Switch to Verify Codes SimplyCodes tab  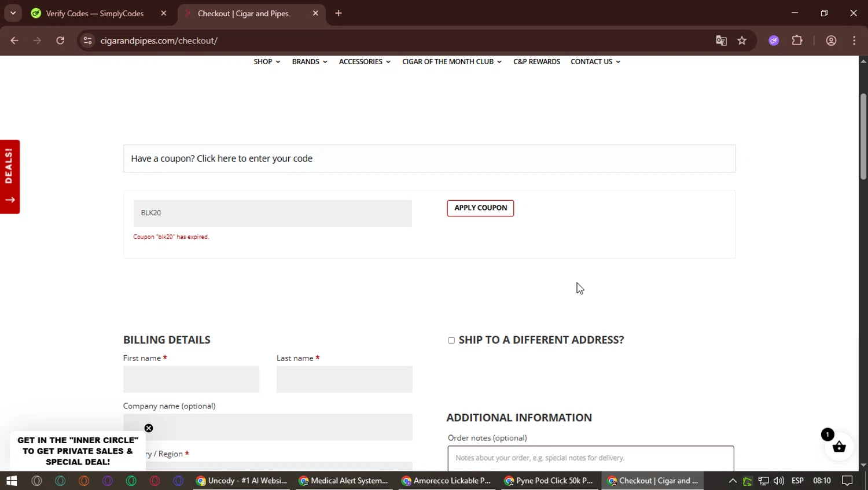pyautogui.click(x=95, y=13)
